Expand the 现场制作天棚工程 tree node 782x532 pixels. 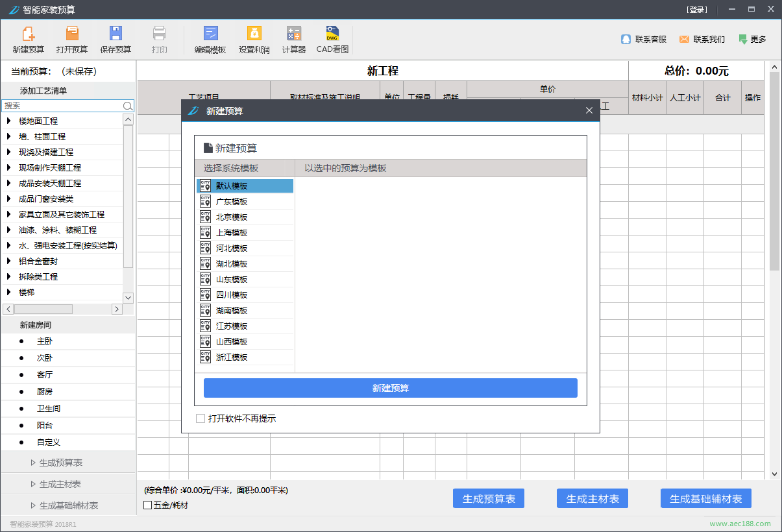(9, 167)
